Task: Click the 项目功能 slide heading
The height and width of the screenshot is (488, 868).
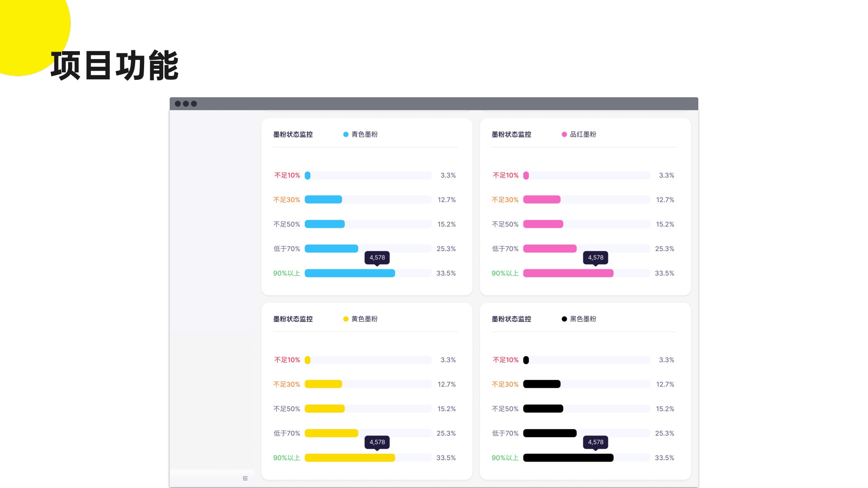Action: click(115, 66)
